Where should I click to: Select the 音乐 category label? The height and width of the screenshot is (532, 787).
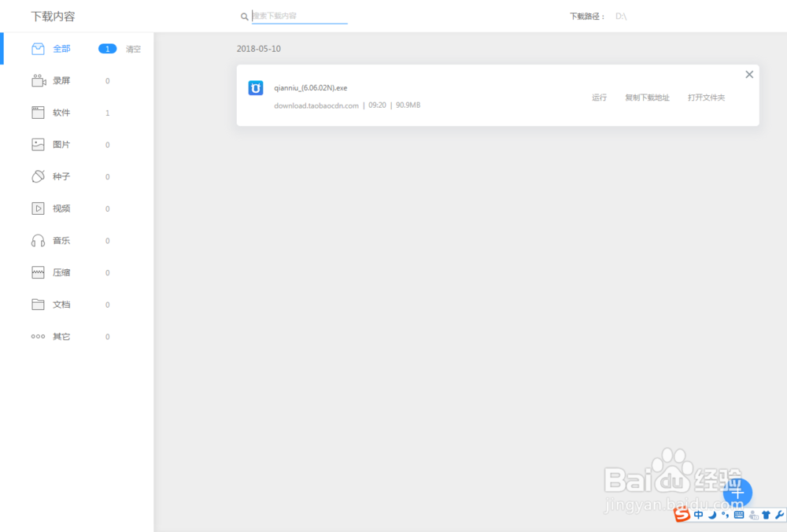(61, 241)
